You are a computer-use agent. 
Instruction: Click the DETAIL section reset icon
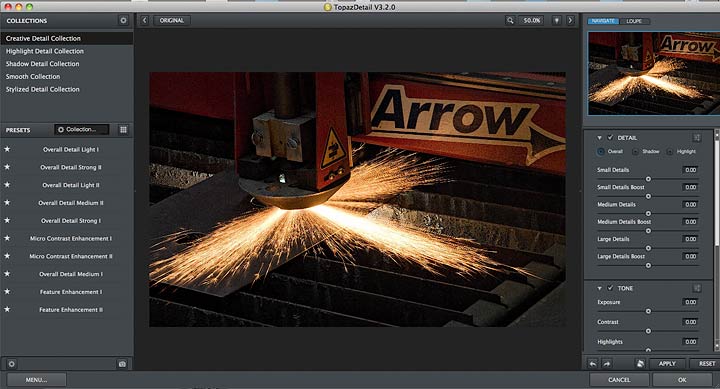tap(697, 138)
